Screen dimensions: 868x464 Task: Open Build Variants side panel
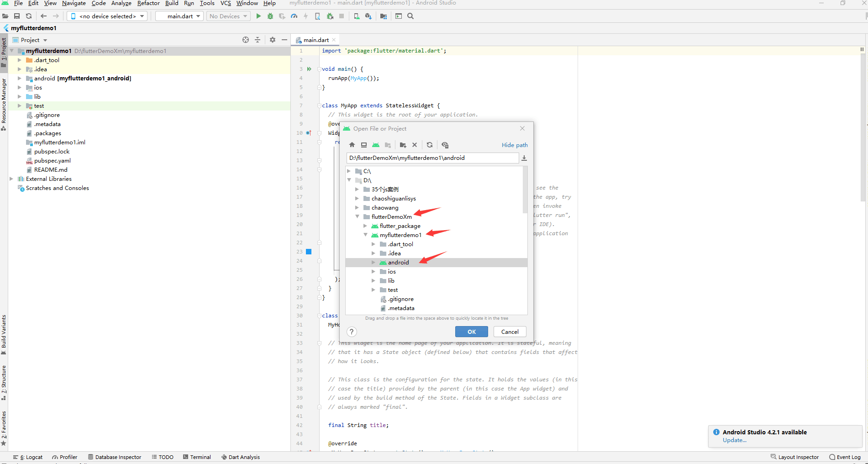coord(4,334)
